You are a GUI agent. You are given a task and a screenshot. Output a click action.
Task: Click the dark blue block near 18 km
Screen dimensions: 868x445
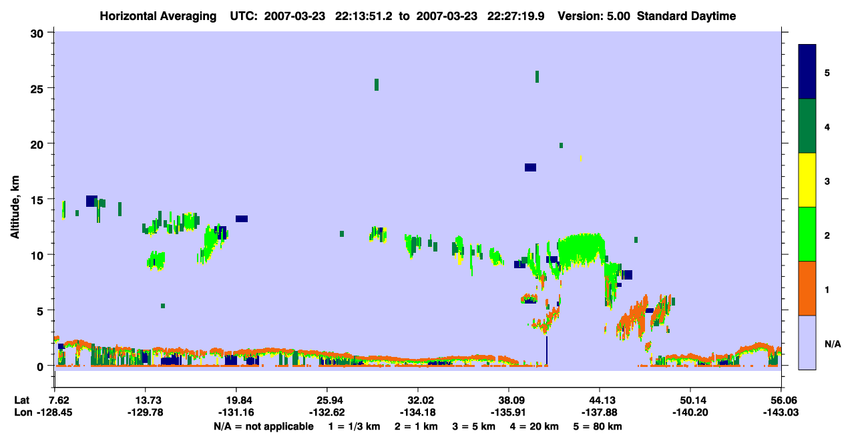(x=530, y=167)
